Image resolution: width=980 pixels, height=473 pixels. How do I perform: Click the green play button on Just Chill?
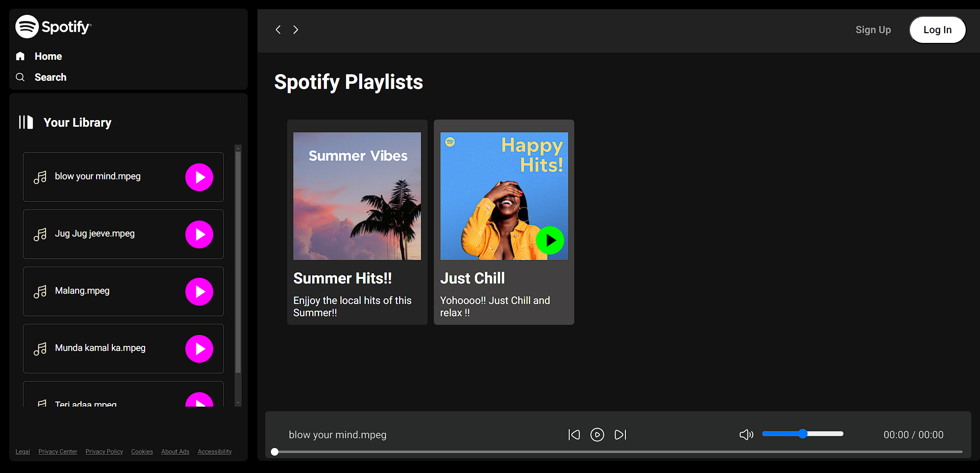tap(550, 240)
